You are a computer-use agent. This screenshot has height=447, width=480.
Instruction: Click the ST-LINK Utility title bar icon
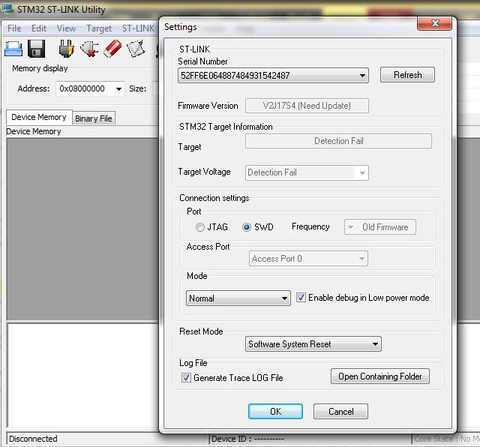pyautogui.click(x=8, y=9)
